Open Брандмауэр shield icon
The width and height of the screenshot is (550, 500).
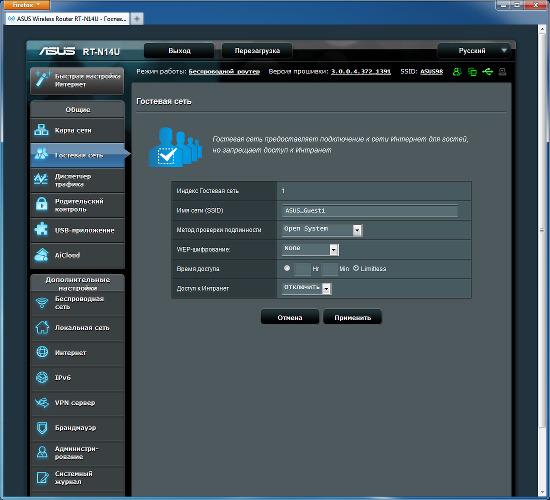[42, 428]
